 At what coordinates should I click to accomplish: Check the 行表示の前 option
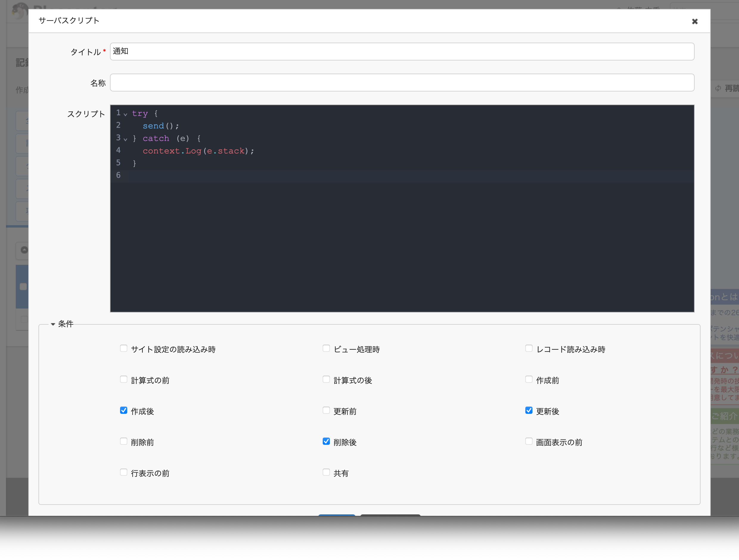click(x=124, y=472)
